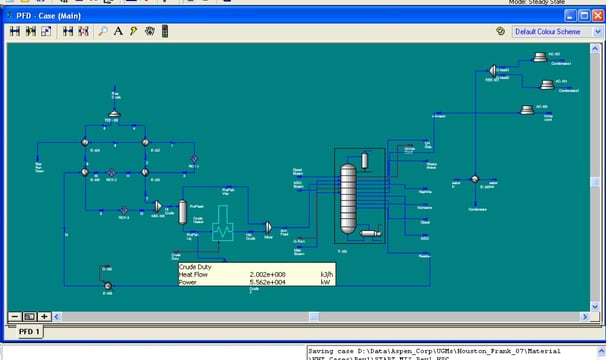Click the PFD - Case (Main) title bar

pyautogui.click(x=286, y=16)
